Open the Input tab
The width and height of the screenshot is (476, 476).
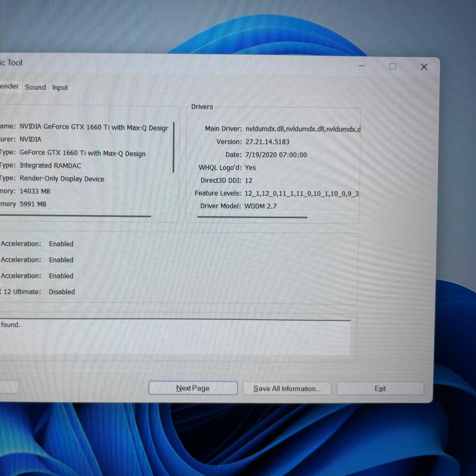pyautogui.click(x=60, y=87)
